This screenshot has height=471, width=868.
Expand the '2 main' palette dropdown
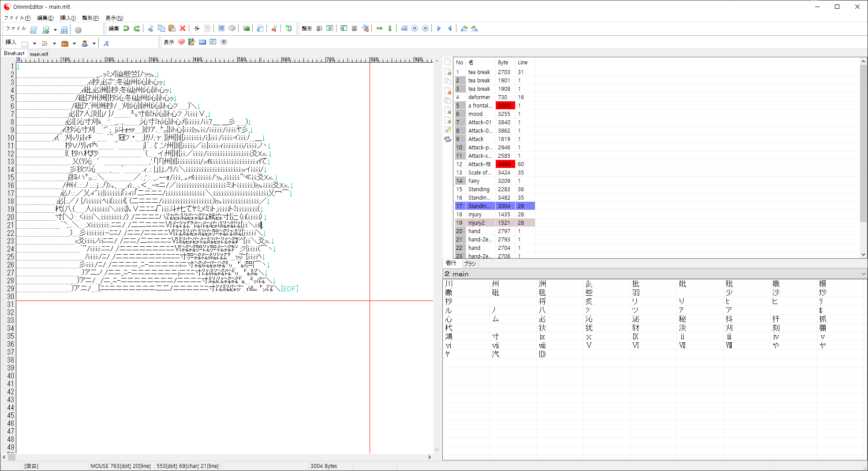pos(863,274)
